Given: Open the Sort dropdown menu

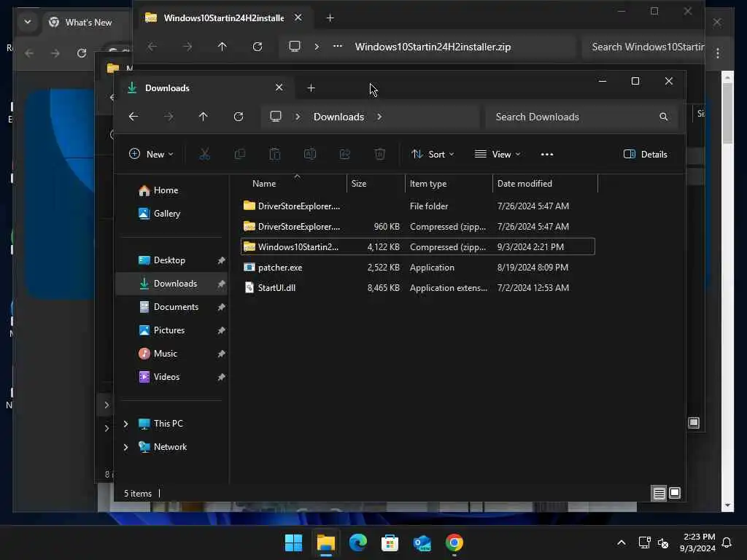Looking at the screenshot, I should tap(433, 155).
